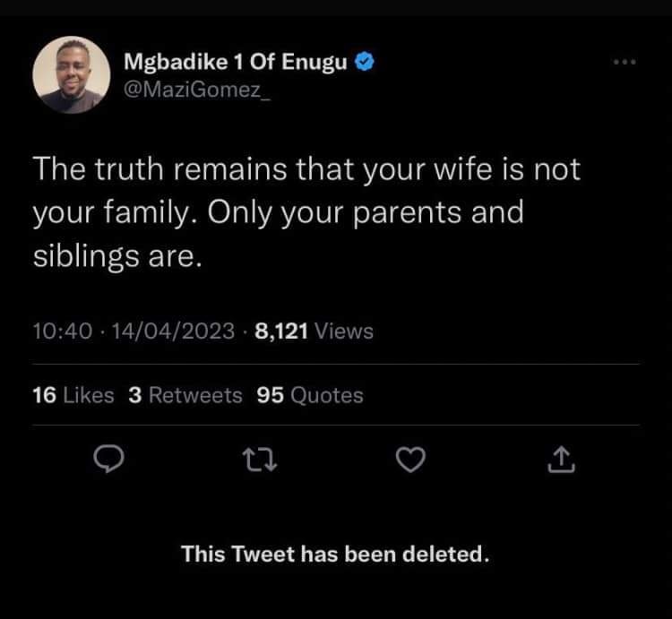This screenshot has width=672, height=619.
Task: Click the word "truth" in the tweet
Action: tap(132, 170)
